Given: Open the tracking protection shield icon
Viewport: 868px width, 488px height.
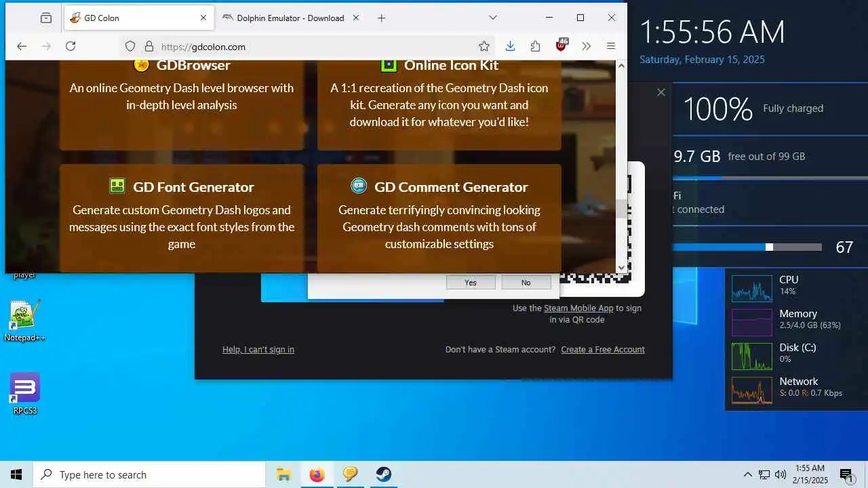Looking at the screenshot, I should pos(131,47).
